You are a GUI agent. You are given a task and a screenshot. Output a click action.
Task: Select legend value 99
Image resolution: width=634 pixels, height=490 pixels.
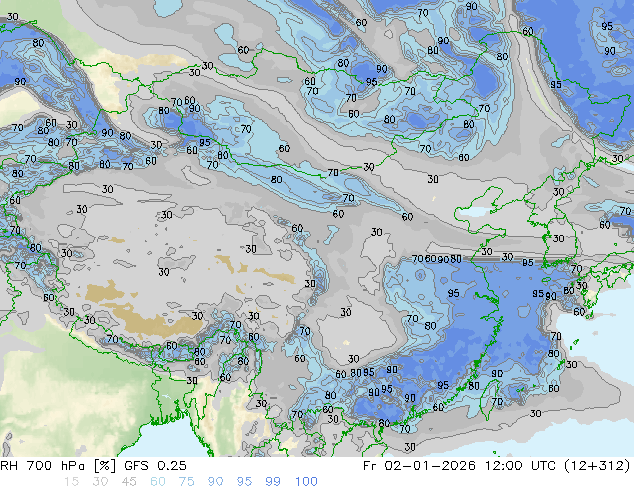273,482
